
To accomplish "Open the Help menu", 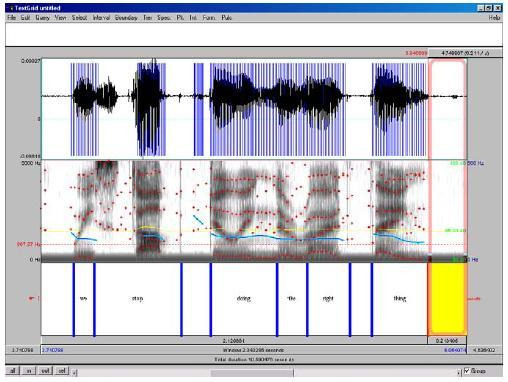I will pyautogui.click(x=494, y=18).
